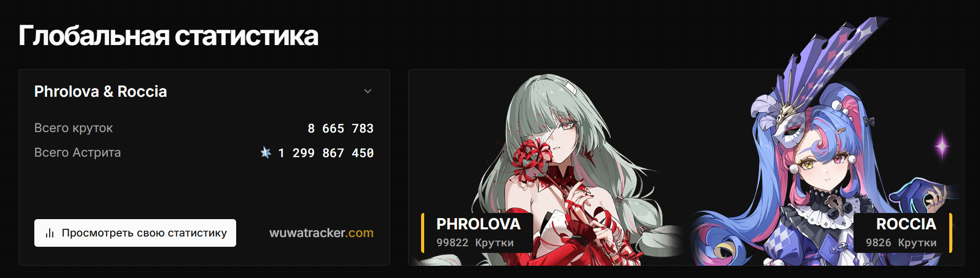Select the PHROLOVA name label

478,224
